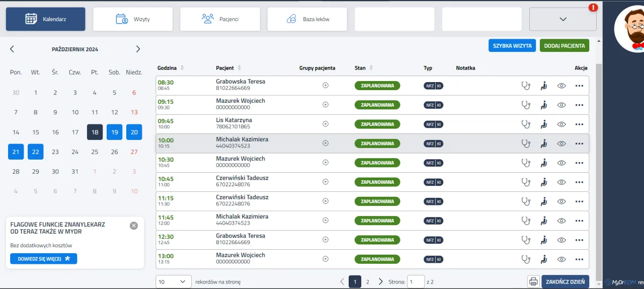Click the Szybka wizyta button
This screenshot has height=289, width=644.
pyautogui.click(x=512, y=46)
